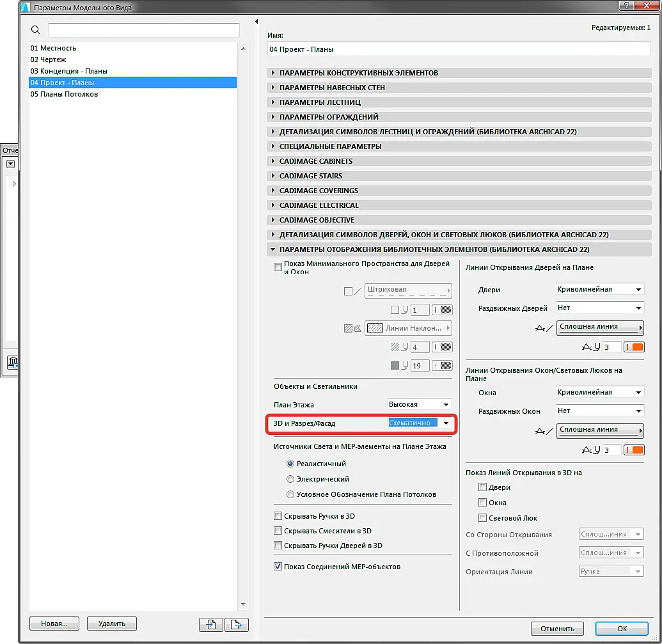Click the background pen icon next to value 19
This screenshot has width=662, height=644.
click(x=399, y=365)
